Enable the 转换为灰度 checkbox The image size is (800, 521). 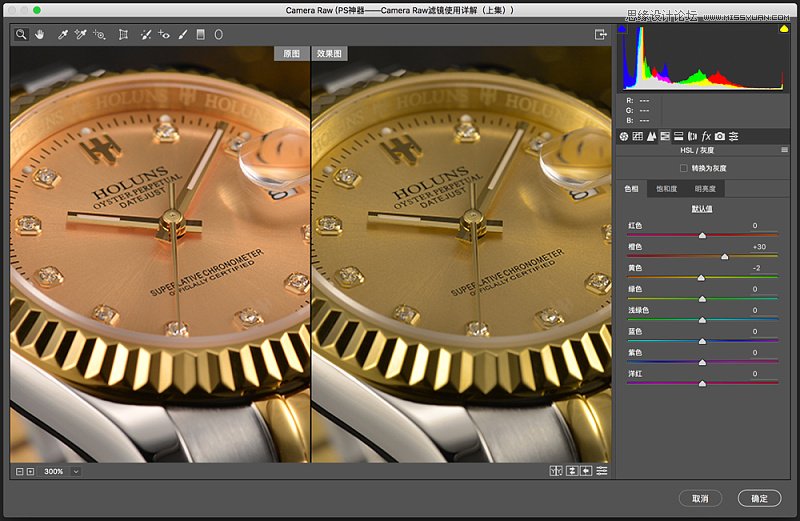point(684,168)
